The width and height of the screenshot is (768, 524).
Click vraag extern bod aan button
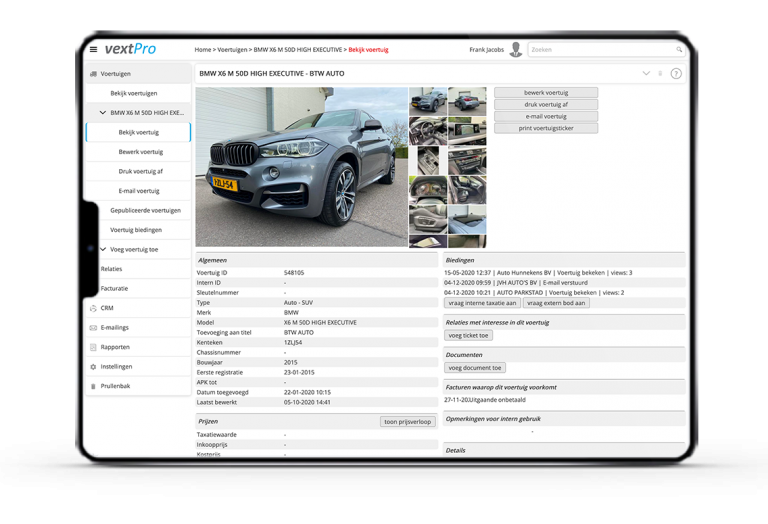pos(556,303)
